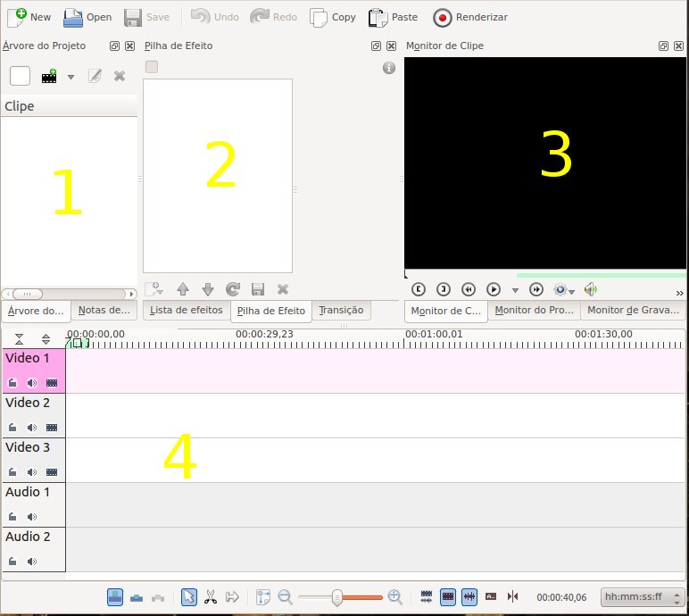Viewport: 689px width, 616px height.
Task: Click the Open button in toolbar
Action: tap(87, 17)
